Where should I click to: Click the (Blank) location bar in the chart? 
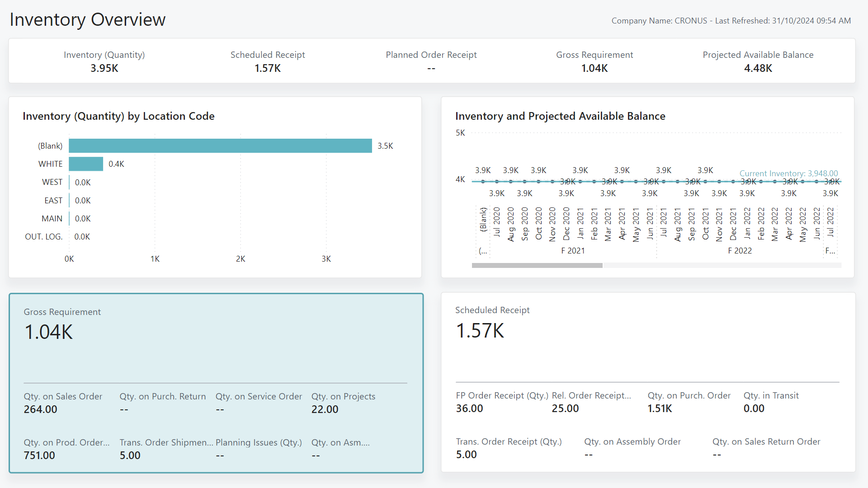(220, 145)
